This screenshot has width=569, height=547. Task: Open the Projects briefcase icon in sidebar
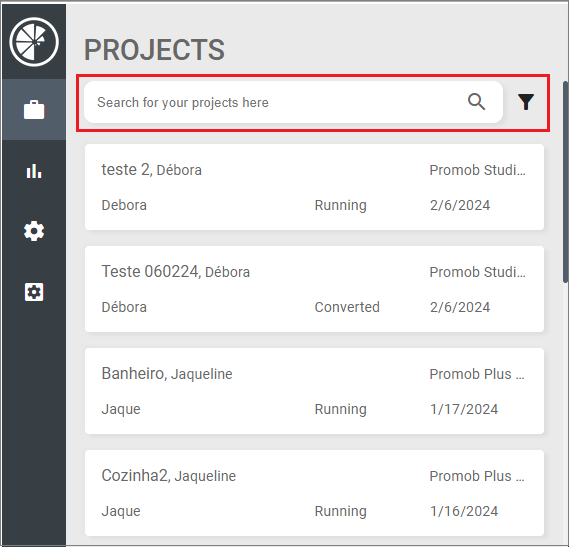point(34,109)
